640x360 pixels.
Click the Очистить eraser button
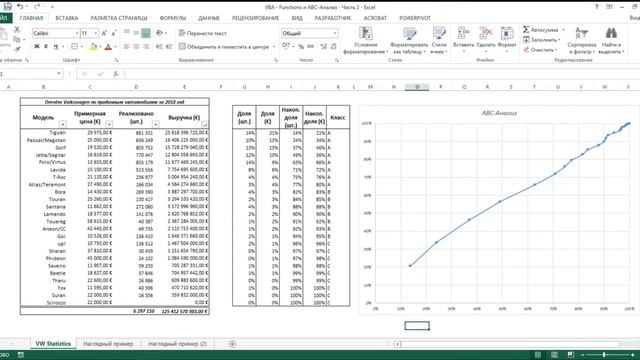pos(540,50)
